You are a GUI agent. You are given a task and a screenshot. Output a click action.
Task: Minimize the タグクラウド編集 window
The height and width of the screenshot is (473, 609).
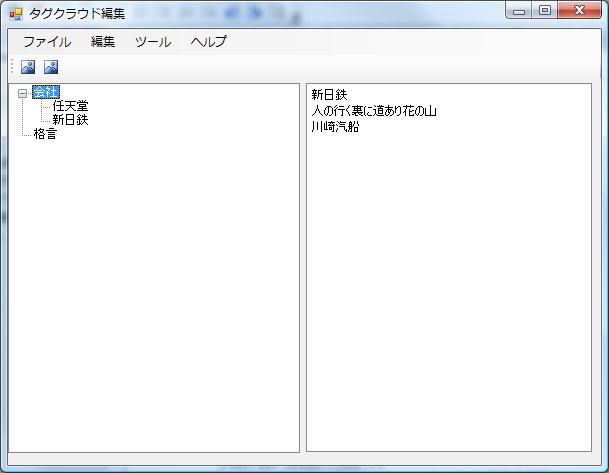point(519,11)
